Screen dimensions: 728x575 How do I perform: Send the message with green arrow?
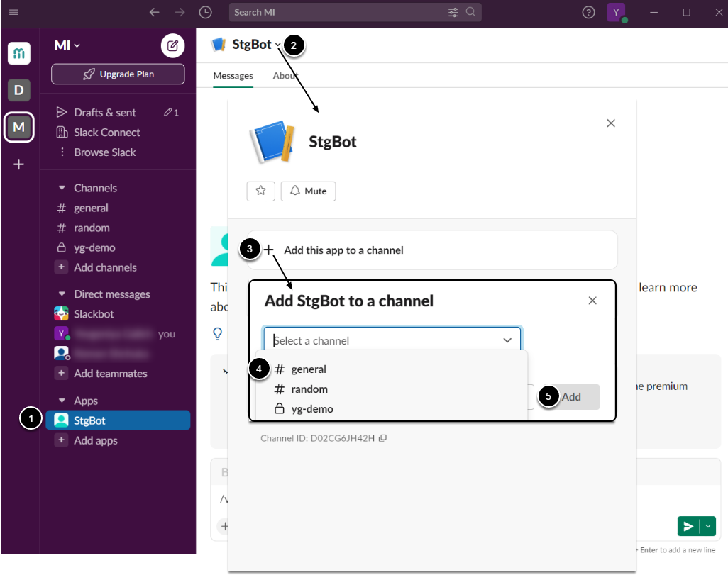point(688,526)
